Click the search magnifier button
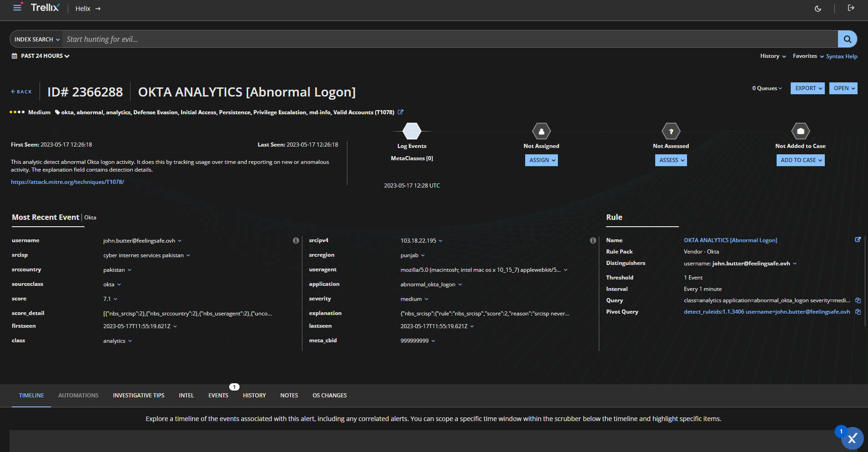The image size is (868, 452). click(x=847, y=39)
